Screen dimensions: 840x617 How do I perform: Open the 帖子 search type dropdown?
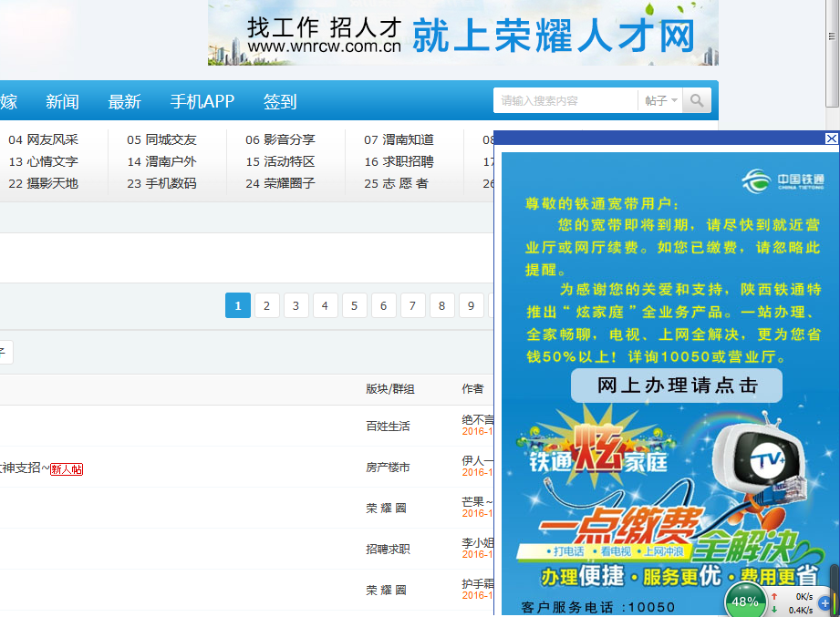click(x=660, y=100)
